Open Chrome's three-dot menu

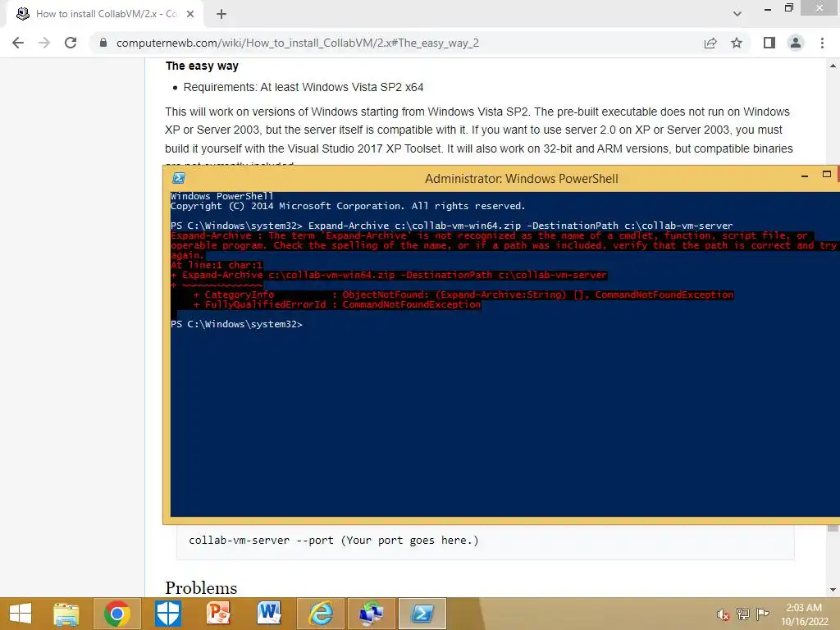coord(822,43)
